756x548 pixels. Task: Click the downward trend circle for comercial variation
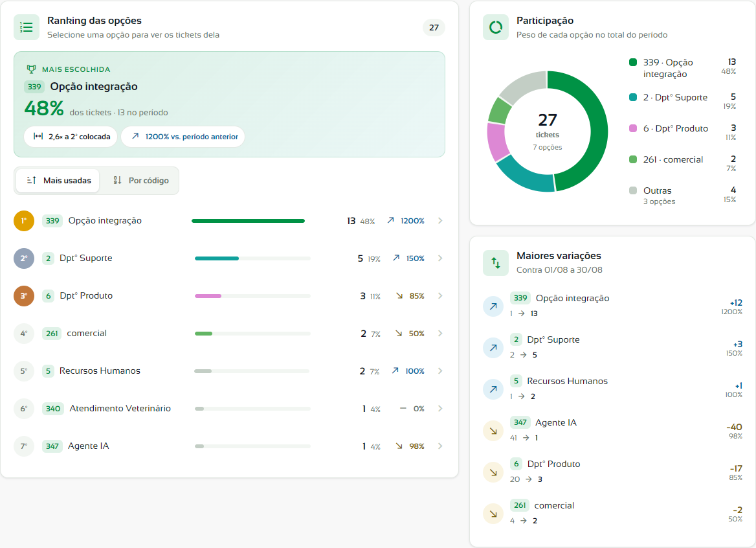493,514
